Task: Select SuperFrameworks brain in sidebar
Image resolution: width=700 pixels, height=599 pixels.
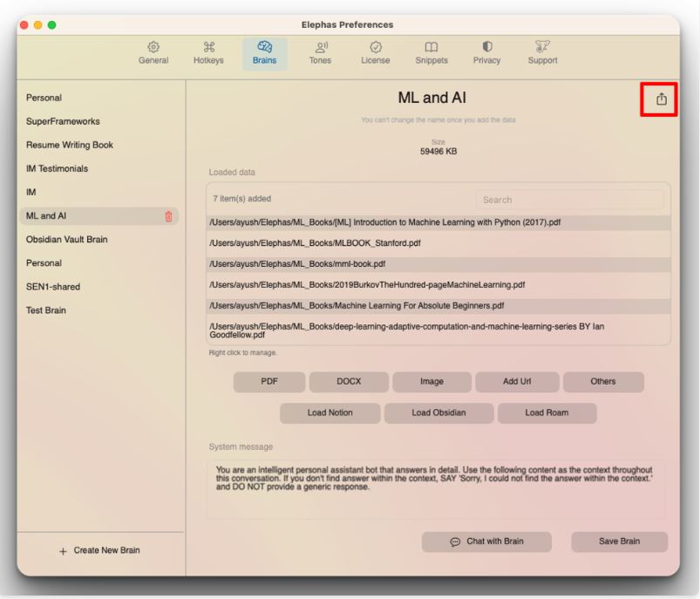Action: (x=63, y=121)
